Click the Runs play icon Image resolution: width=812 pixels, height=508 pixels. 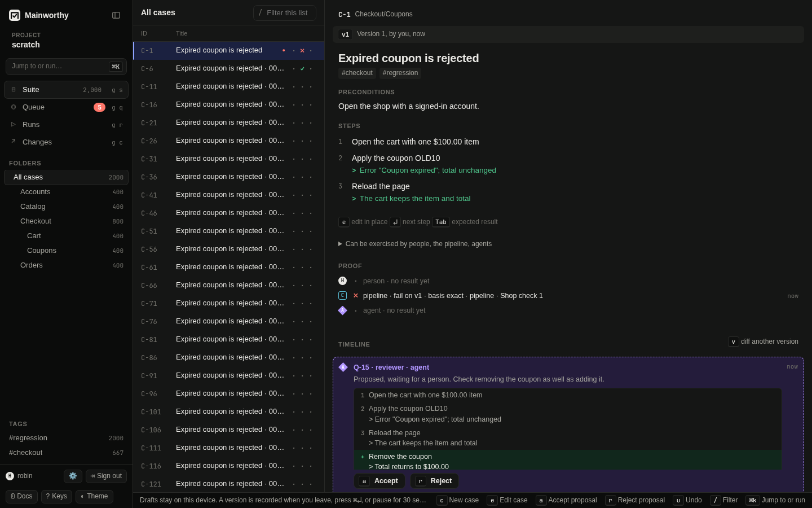click(14, 125)
